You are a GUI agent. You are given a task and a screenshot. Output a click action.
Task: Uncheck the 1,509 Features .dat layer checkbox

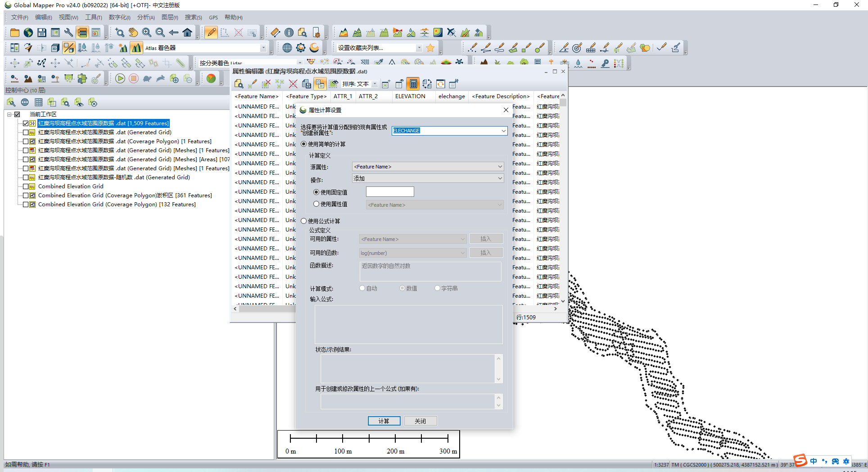[26, 123]
